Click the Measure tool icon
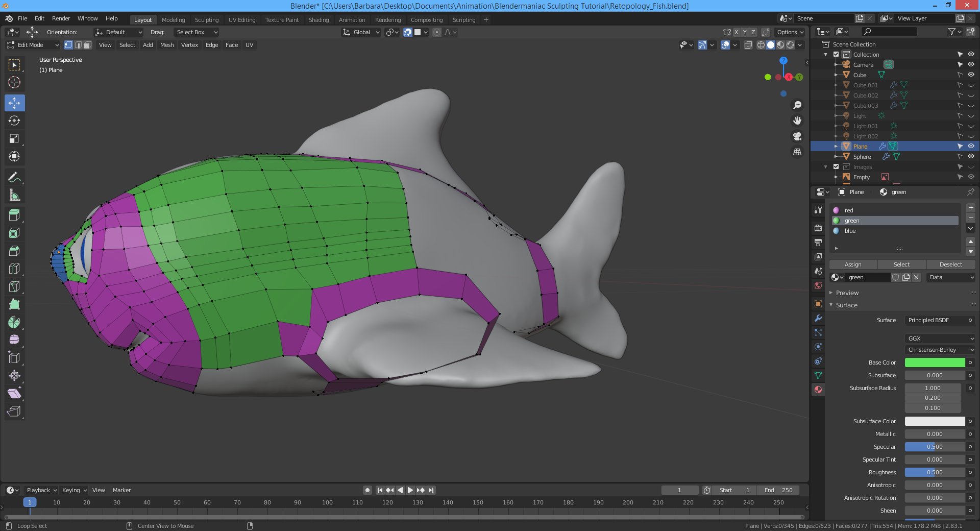 (x=14, y=195)
